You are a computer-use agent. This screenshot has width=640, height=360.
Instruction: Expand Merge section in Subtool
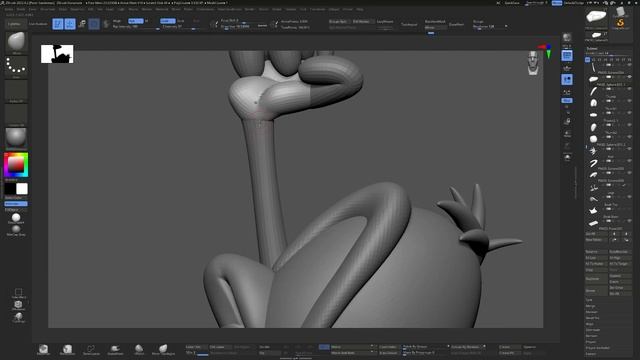click(590, 306)
